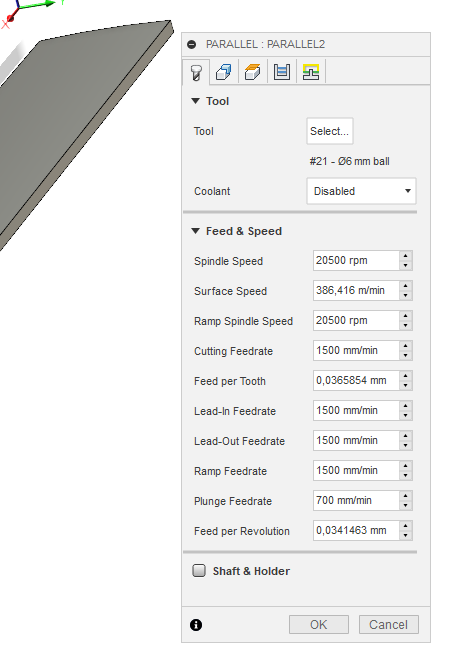Collapse the Feed & Speed section
The image size is (454, 667).
(x=195, y=231)
